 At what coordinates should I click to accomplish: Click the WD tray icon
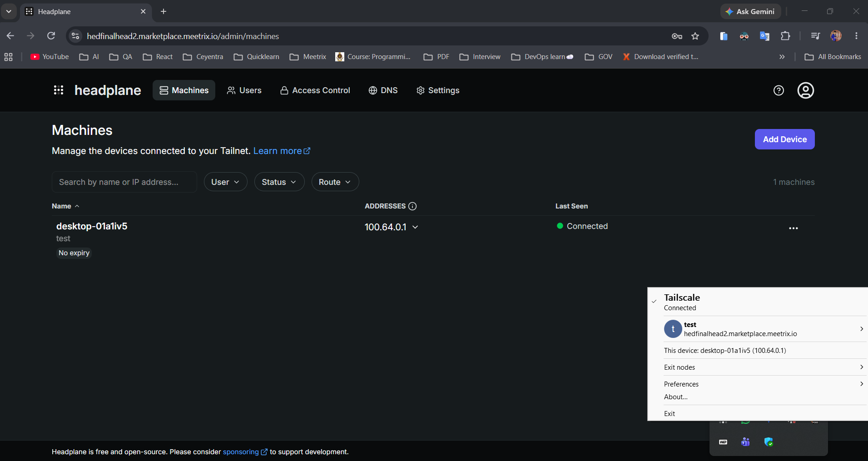coord(723,442)
